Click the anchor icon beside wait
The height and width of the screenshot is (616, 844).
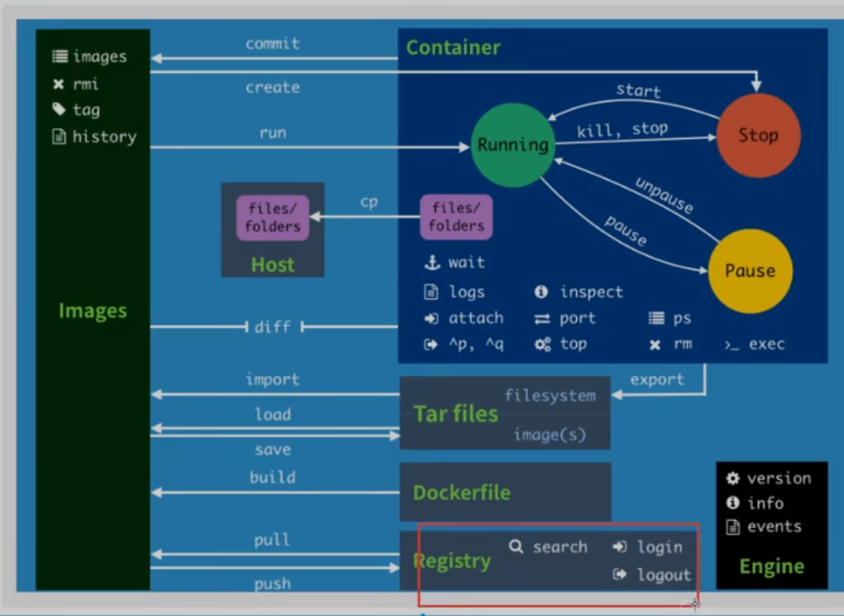coord(432,263)
